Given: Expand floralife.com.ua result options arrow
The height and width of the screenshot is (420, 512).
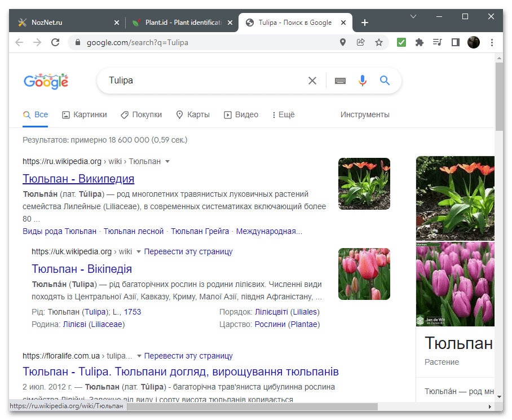Looking at the screenshot, I should [139, 356].
